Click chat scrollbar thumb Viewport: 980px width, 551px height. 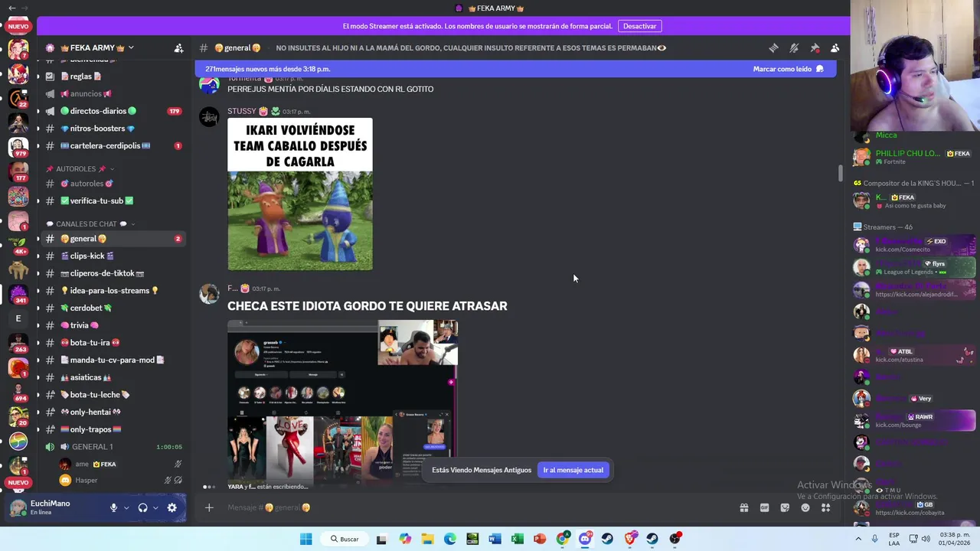pos(840,174)
